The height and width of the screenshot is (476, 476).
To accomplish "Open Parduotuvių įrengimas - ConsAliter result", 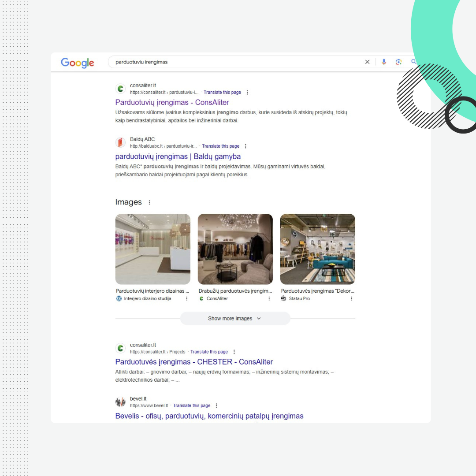I will [172, 102].
